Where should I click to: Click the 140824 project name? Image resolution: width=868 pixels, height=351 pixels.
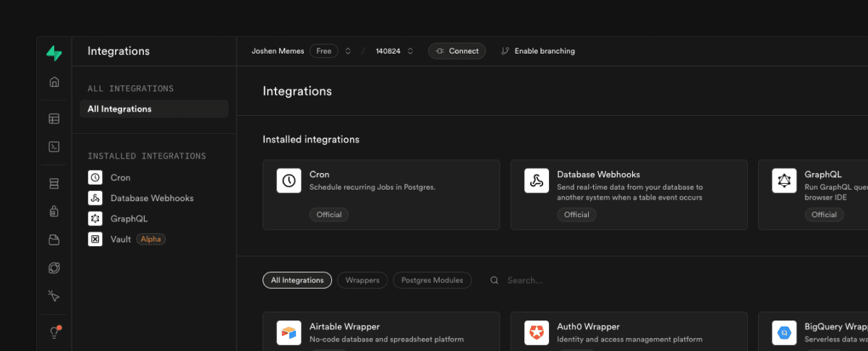[388, 51]
